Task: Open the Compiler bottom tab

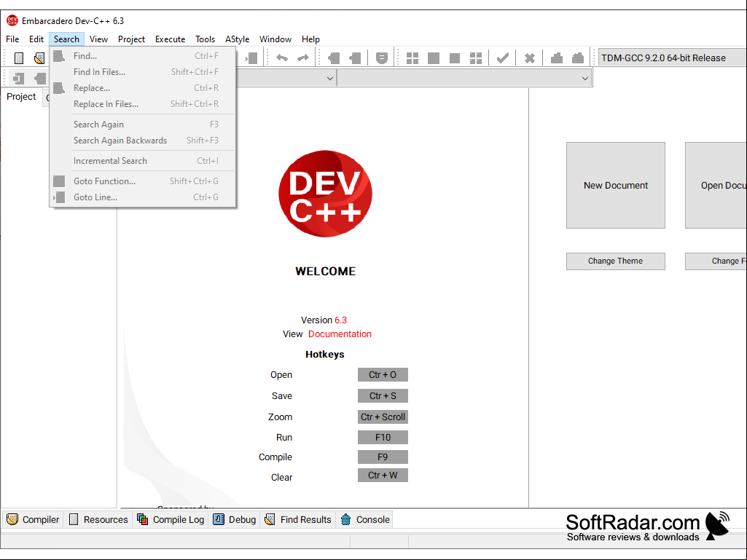Action: (x=33, y=519)
